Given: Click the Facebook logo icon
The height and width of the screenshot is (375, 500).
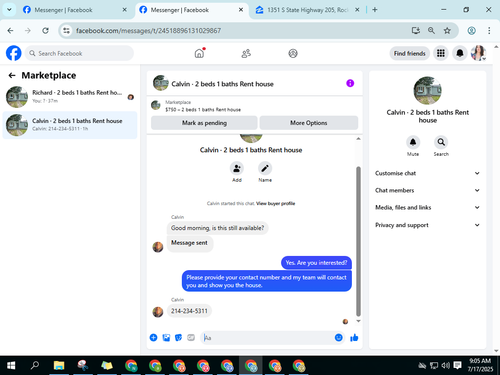Looking at the screenshot, I should coord(14,53).
